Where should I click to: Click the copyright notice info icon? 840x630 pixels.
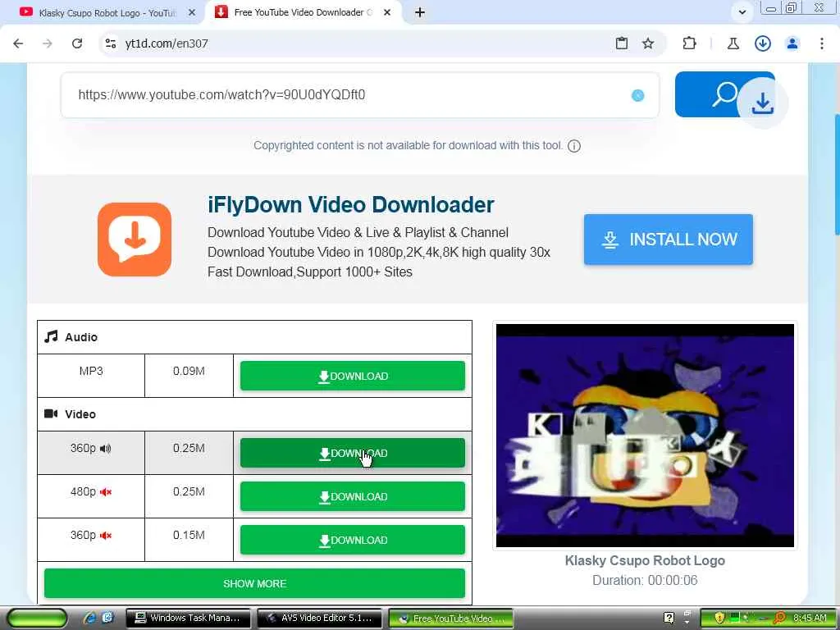point(573,146)
